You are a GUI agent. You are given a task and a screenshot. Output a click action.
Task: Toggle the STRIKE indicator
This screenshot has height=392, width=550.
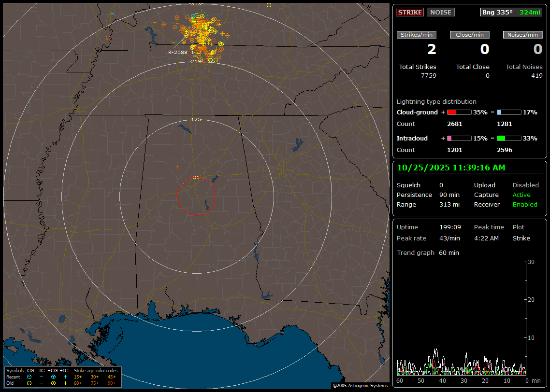pyautogui.click(x=409, y=12)
